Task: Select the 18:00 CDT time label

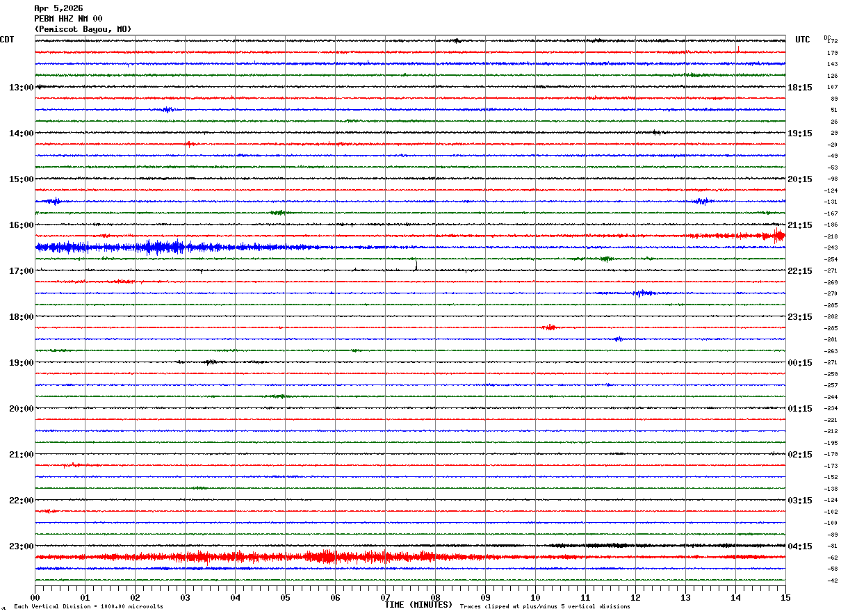Action: pyautogui.click(x=22, y=317)
